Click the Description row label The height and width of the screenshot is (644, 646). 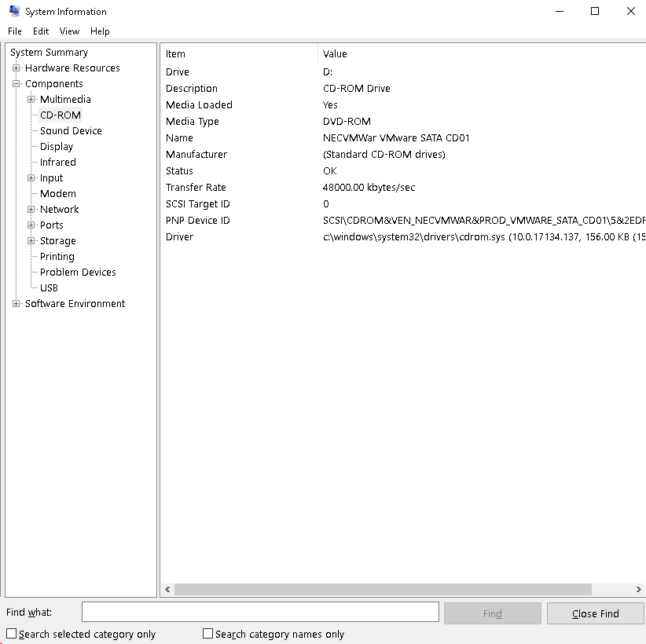coord(192,89)
